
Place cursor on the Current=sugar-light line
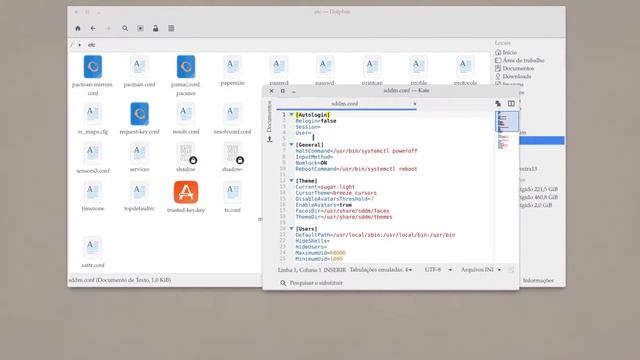(x=325, y=187)
